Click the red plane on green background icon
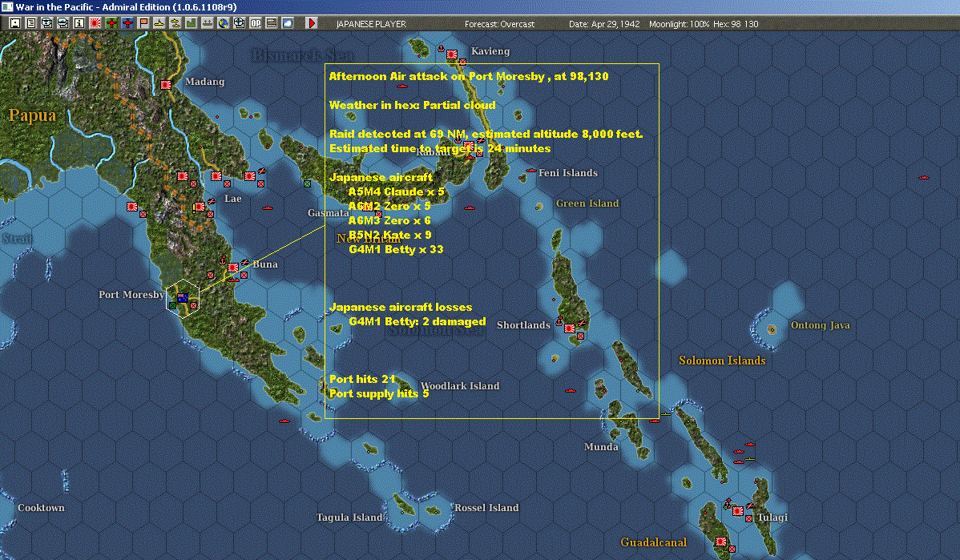The width and height of the screenshot is (960, 560). (111, 23)
